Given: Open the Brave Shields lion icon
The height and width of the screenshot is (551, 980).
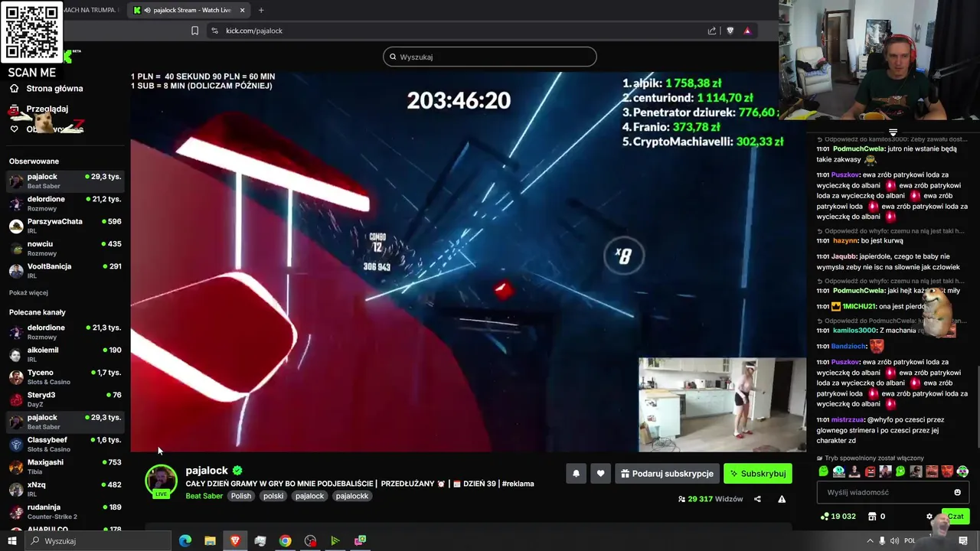Looking at the screenshot, I should [x=730, y=31].
